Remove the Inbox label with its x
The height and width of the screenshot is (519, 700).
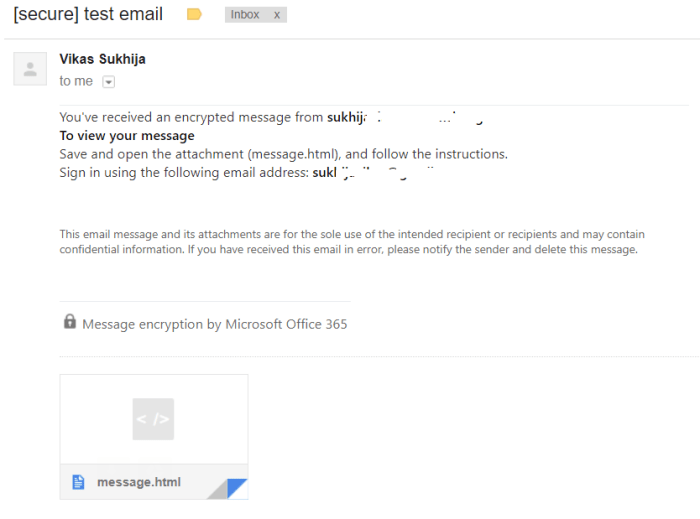pos(277,15)
